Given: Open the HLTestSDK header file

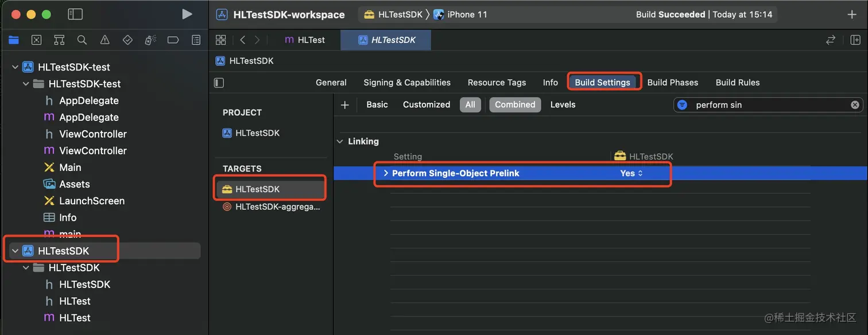Looking at the screenshot, I should click(77, 285).
